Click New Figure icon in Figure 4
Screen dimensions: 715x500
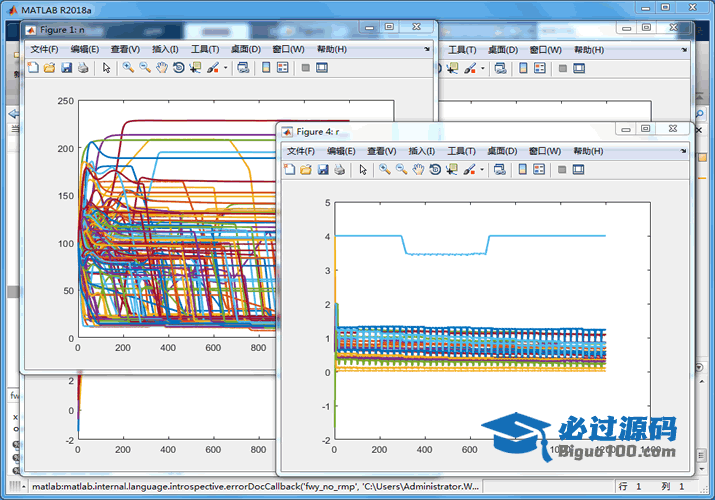point(290,170)
